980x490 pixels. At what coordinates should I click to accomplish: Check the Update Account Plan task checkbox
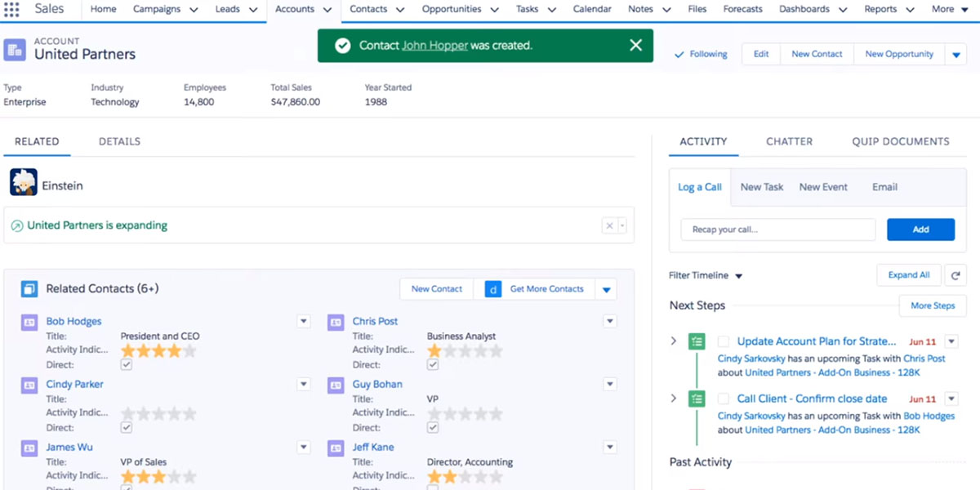tap(723, 342)
